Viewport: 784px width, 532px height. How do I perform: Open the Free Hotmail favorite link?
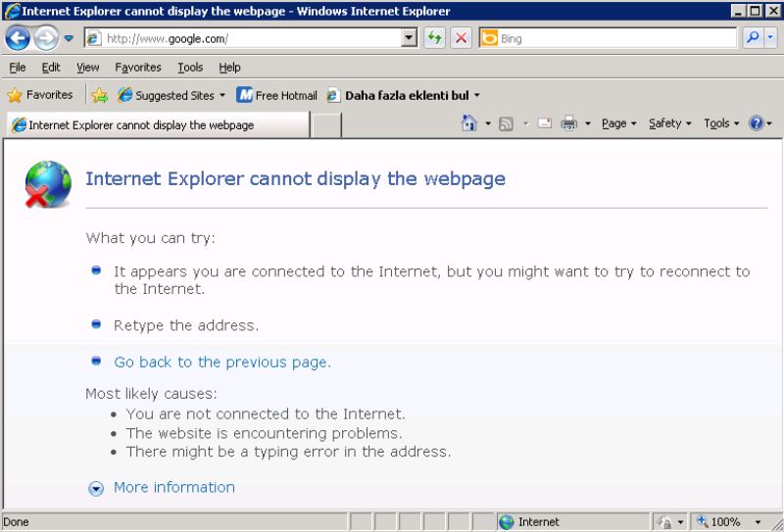[277, 95]
